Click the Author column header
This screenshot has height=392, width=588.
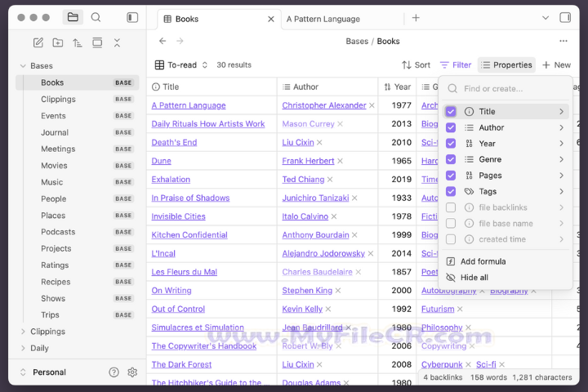click(327, 87)
